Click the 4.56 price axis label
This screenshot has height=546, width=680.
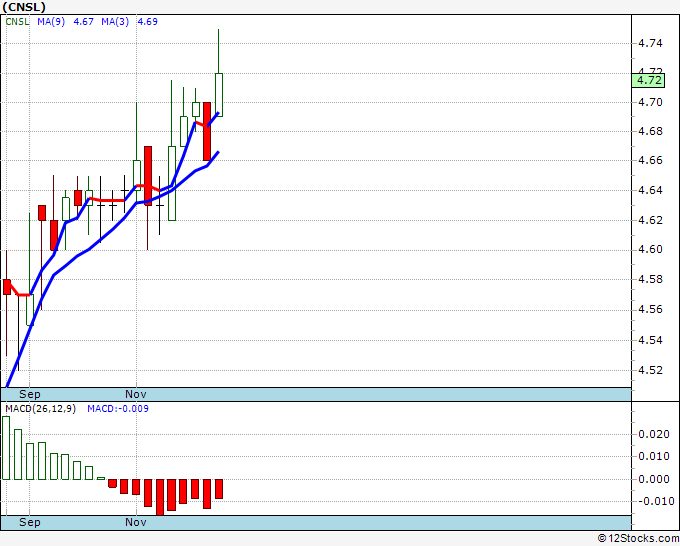tap(651, 310)
